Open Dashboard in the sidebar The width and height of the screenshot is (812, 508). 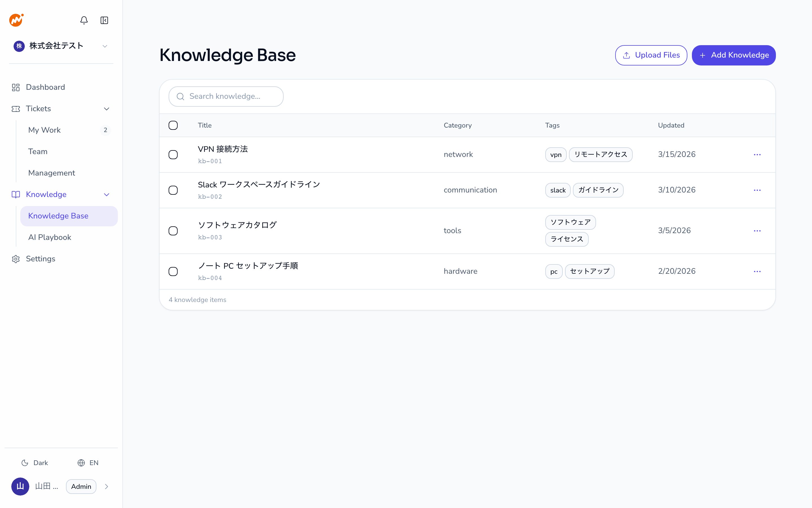(61, 87)
